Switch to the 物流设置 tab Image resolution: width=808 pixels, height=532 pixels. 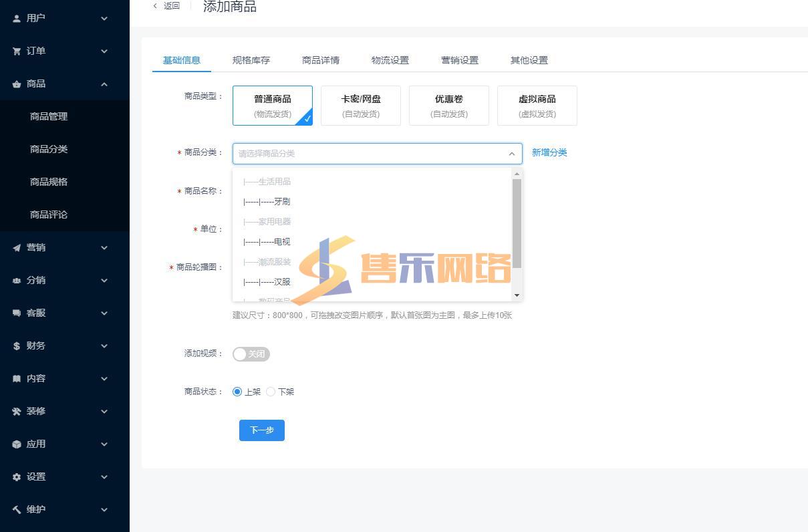pos(390,60)
